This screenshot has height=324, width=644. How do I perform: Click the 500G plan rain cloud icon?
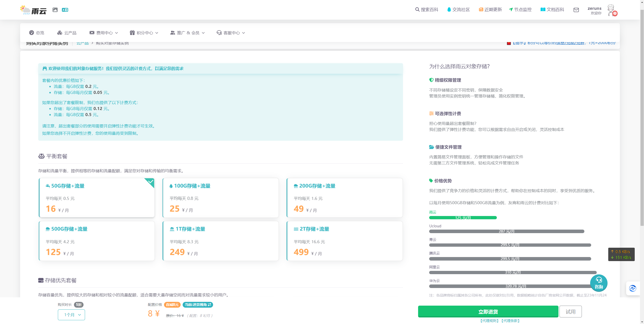click(48, 229)
